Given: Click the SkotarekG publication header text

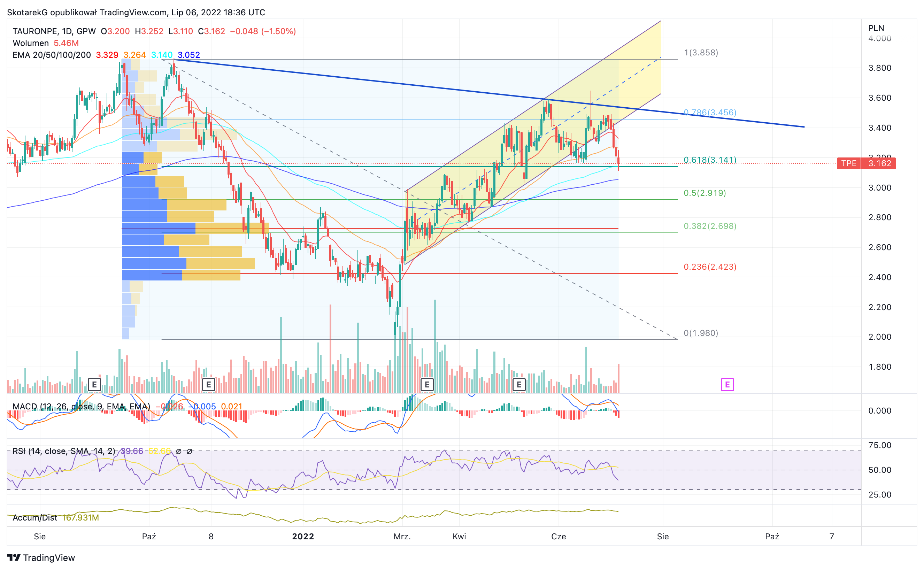Looking at the screenshot, I should coord(136,13).
